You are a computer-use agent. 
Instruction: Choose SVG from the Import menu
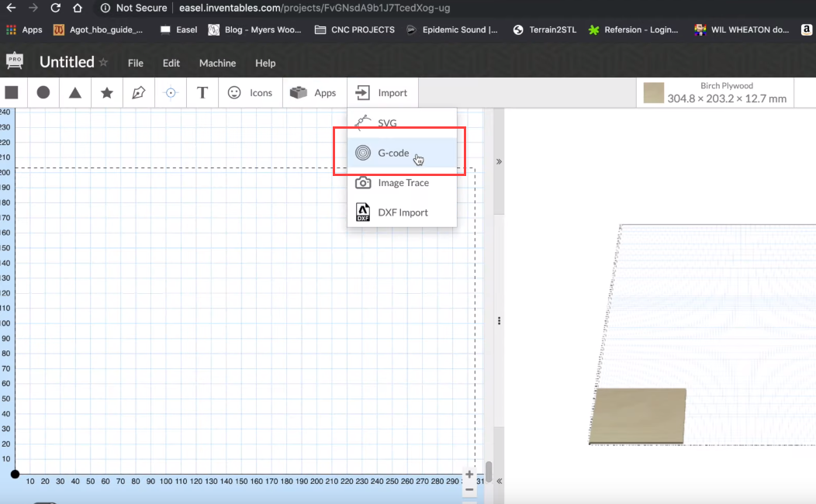point(402,123)
